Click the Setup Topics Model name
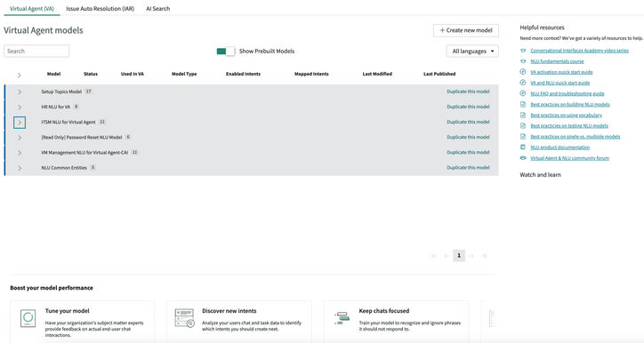Screen dimensions: 644x343 pos(61,92)
